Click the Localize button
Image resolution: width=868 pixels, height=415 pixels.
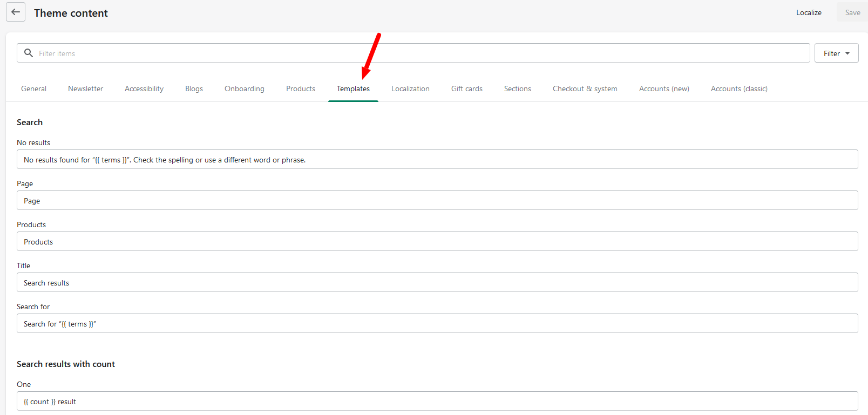[809, 12]
